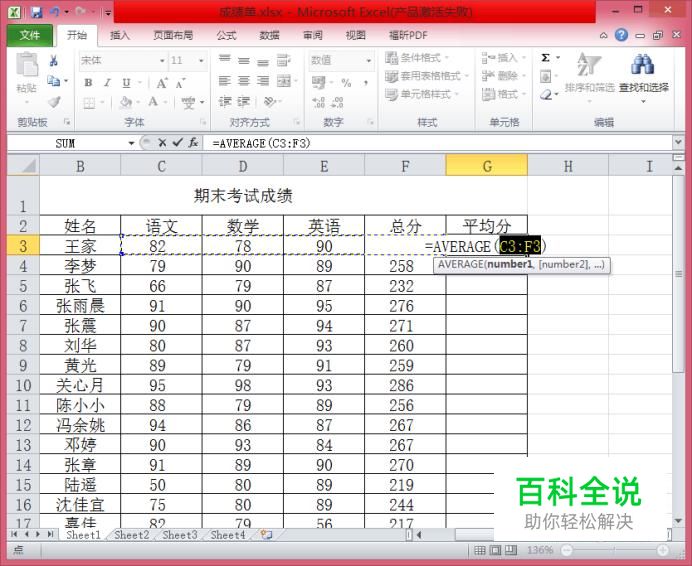
Task: Click the AutoSum sigma icon
Action: pos(545,57)
